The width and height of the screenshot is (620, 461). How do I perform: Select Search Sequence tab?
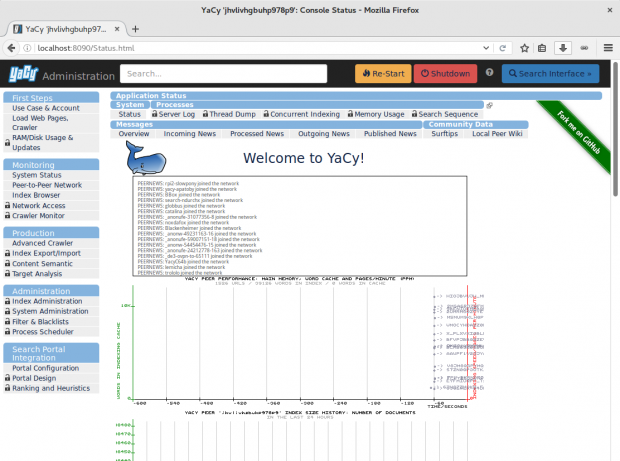[445, 114]
